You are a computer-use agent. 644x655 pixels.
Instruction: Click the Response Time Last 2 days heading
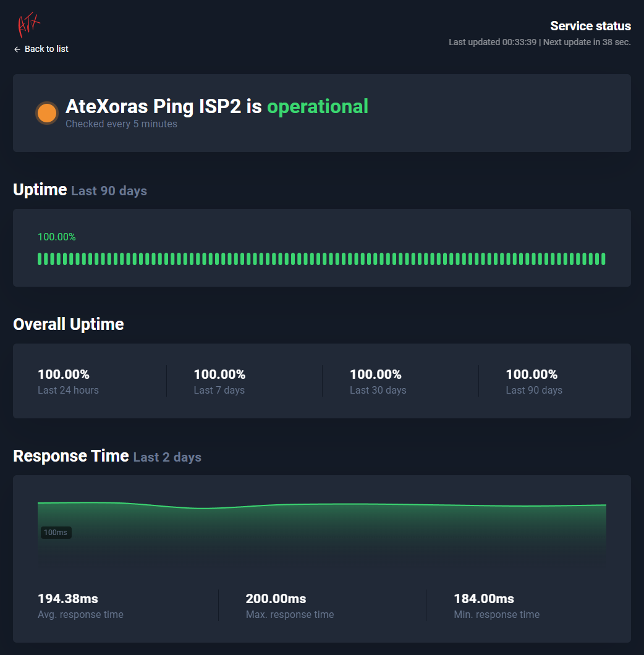coord(107,456)
